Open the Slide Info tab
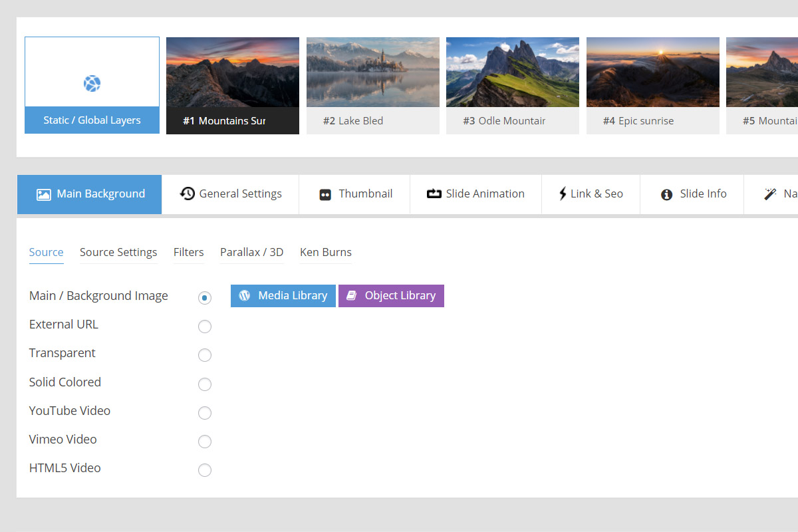The image size is (798, 532). 692,194
